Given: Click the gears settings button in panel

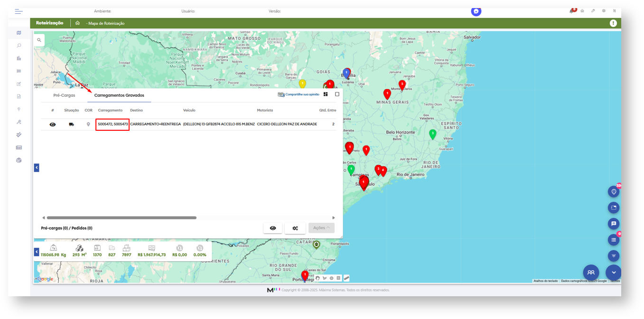Looking at the screenshot, I should 295,228.
